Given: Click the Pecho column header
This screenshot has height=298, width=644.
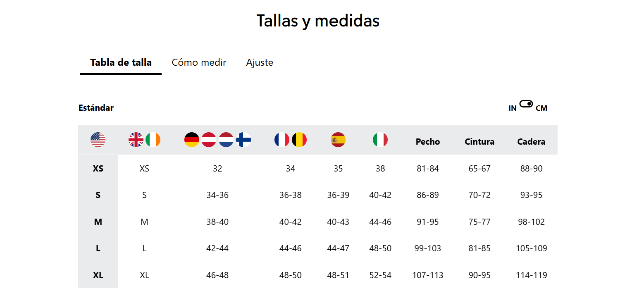Looking at the screenshot, I should [428, 142].
